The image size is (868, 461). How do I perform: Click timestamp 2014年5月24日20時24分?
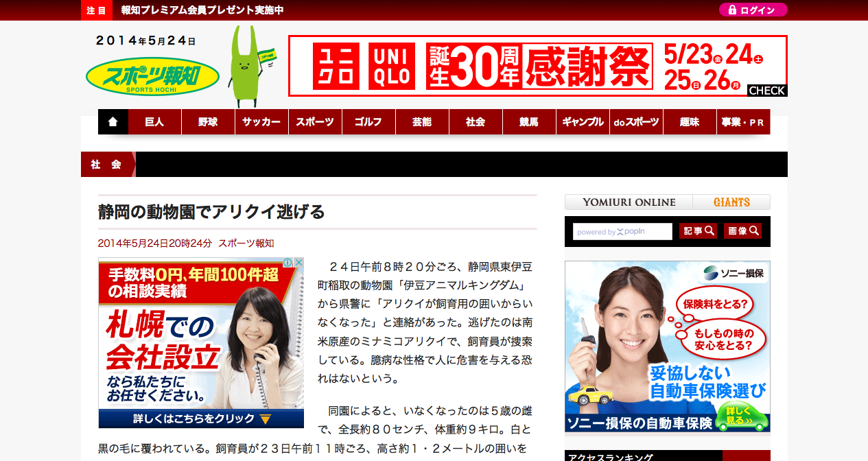pyautogui.click(x=155, y=244)
